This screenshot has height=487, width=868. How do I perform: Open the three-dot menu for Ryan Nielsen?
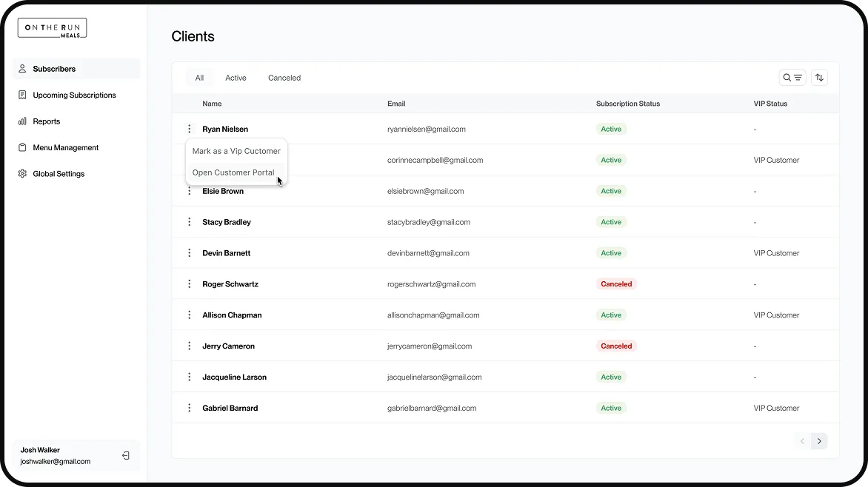tap(190, 129)
